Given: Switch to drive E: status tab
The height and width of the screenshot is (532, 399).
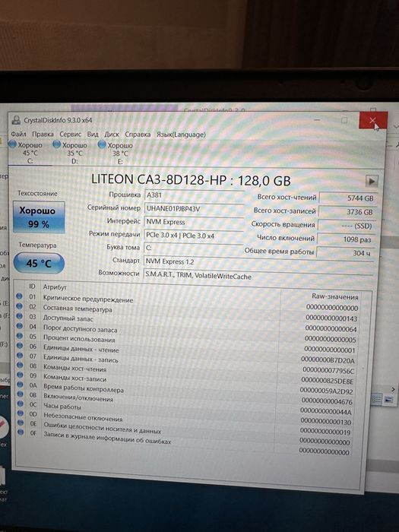Looking at the screenshot, I should pyautogui.click(x=116, y=154).
